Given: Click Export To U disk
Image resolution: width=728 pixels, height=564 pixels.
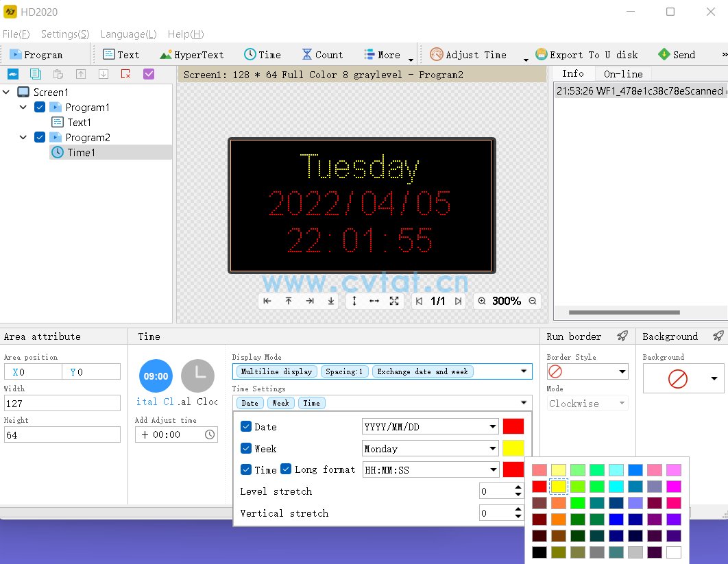Looking at the screenshot, I should 587,55.
